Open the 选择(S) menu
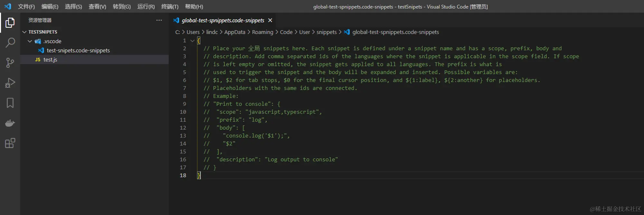 click(73, 6)
